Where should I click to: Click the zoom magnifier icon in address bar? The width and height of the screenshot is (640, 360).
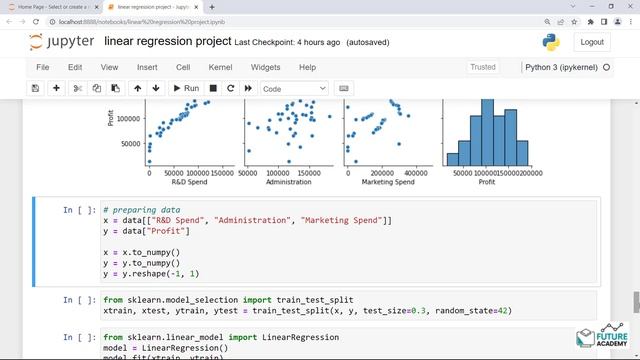coord(547,22)
